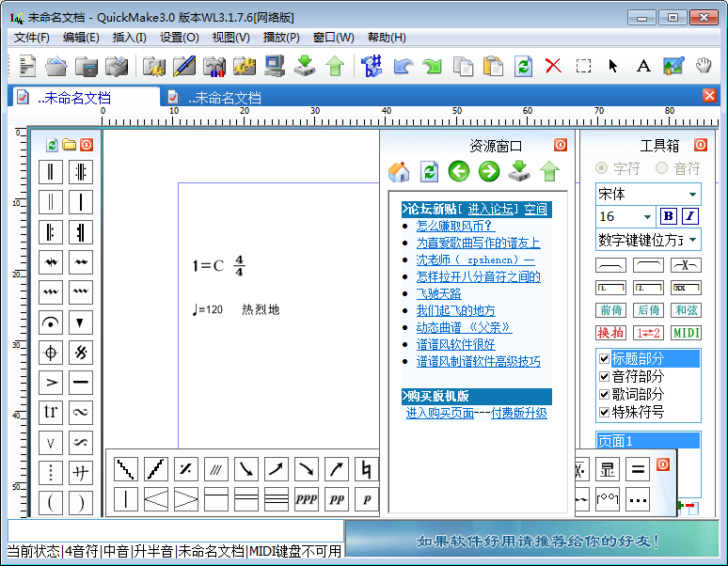The image size is (728, 566).
Task: Toggle the 特殊符号 checkbox
Action: pyautogui.click(x=604, y=412)
